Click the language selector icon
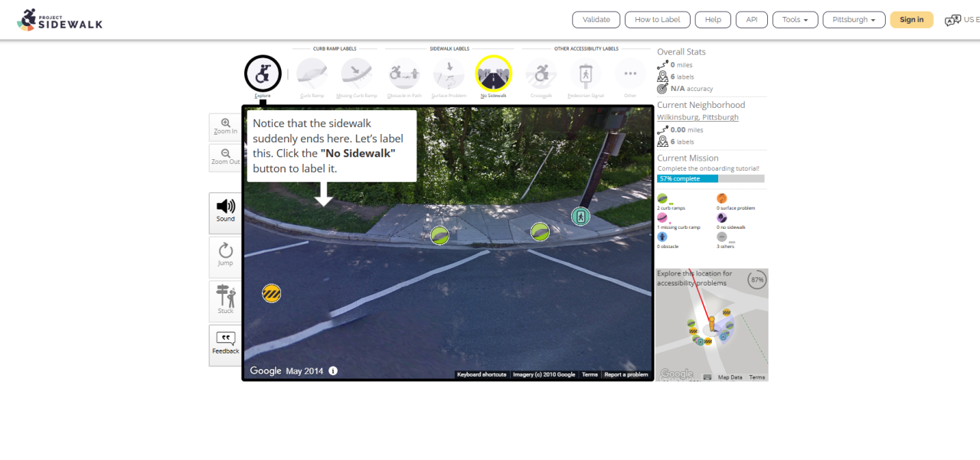Screen dimensions: 980x460 point(953,20)
